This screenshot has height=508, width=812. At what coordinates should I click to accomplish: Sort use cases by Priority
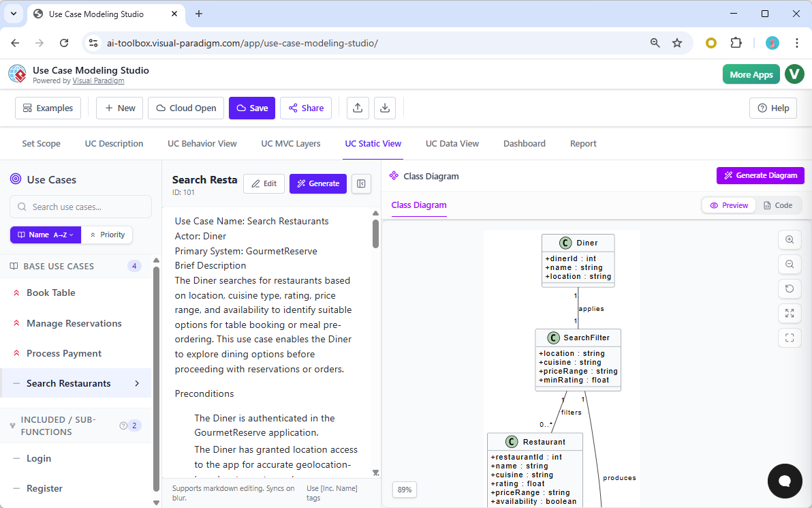(x=107, y=235)
